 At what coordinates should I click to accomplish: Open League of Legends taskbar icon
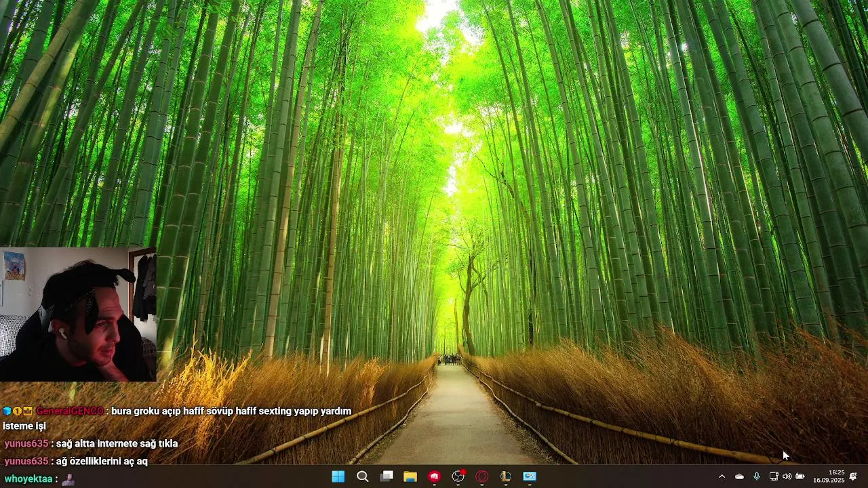506,476
